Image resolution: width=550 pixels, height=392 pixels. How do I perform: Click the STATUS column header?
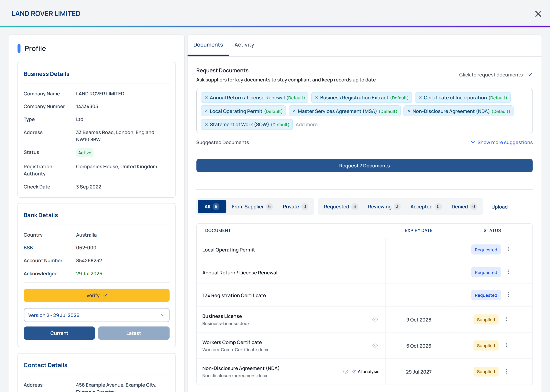tap(492, 230)
